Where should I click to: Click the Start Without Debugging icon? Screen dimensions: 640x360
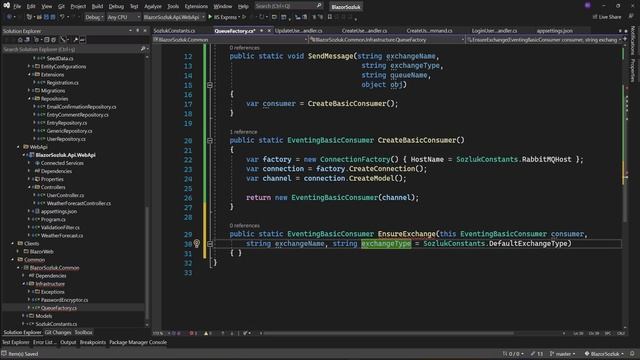point(244,17)
